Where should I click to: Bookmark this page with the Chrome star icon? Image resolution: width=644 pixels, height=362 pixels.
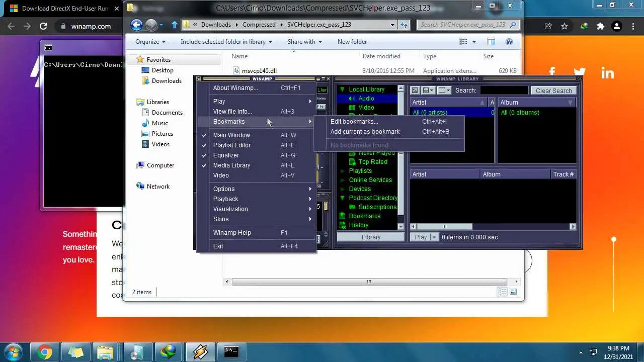click(565, 26)
